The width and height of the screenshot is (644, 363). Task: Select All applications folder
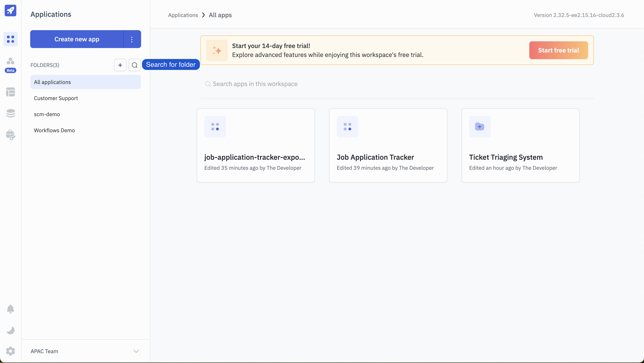coord(85,82)
